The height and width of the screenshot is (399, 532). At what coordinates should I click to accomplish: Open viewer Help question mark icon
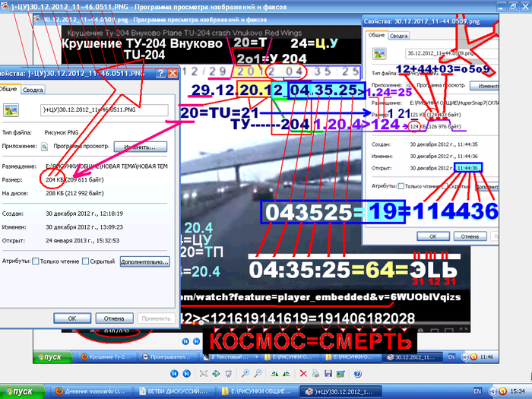click(x=357, y=374)
